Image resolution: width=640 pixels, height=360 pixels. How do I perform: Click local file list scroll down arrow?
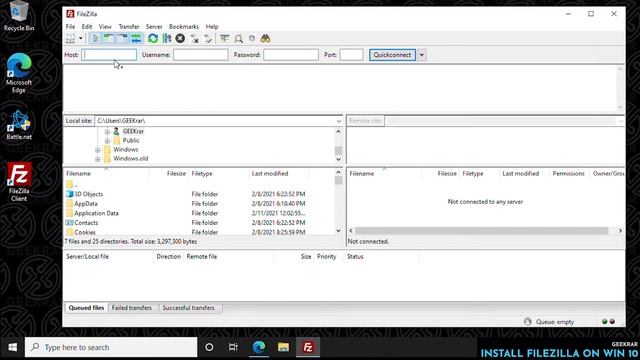(x=338, y=231)
